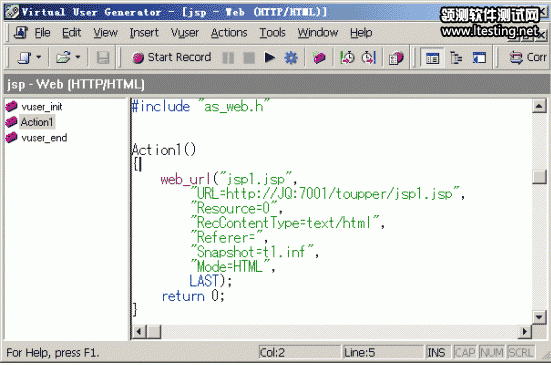Viewport: 551px width, 365px height.
Task: Click the application icon in title bar
Action: pos(12,12)
